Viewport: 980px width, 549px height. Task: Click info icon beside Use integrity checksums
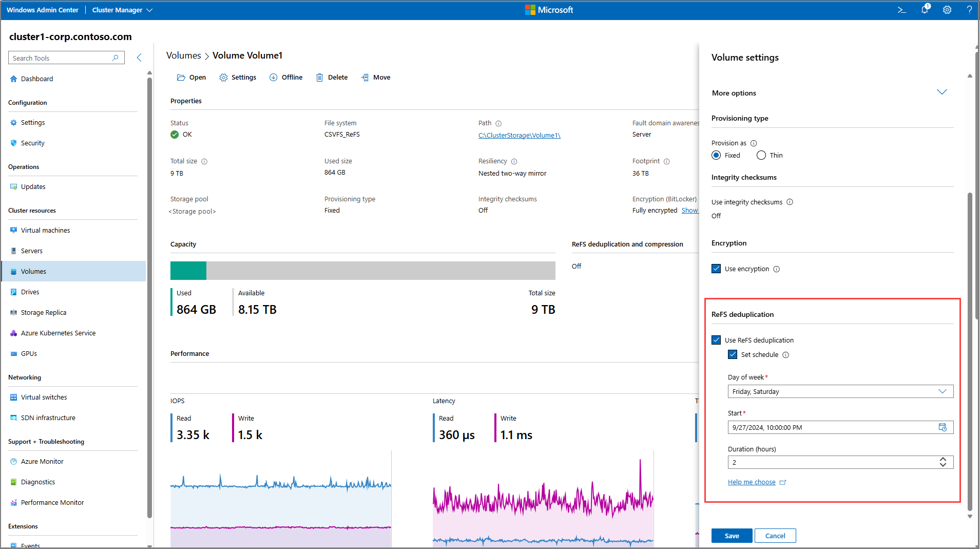coord(790,202)
